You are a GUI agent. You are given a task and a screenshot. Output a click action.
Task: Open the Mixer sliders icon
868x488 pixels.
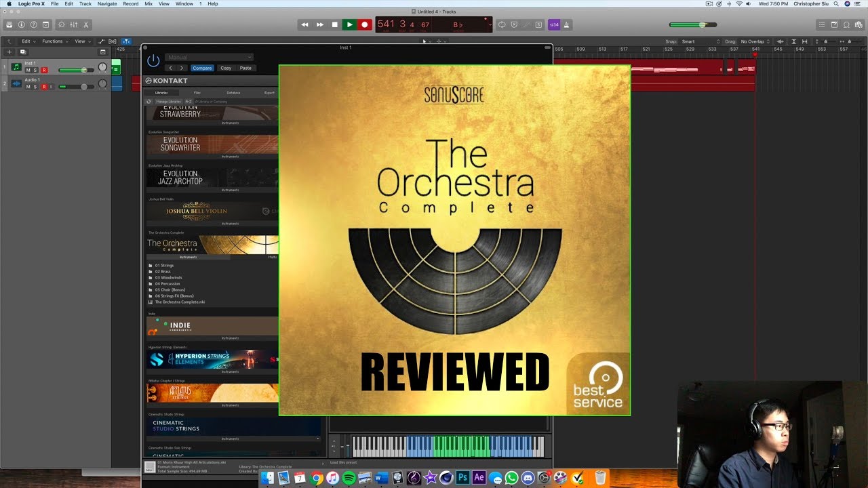point(74,24)
